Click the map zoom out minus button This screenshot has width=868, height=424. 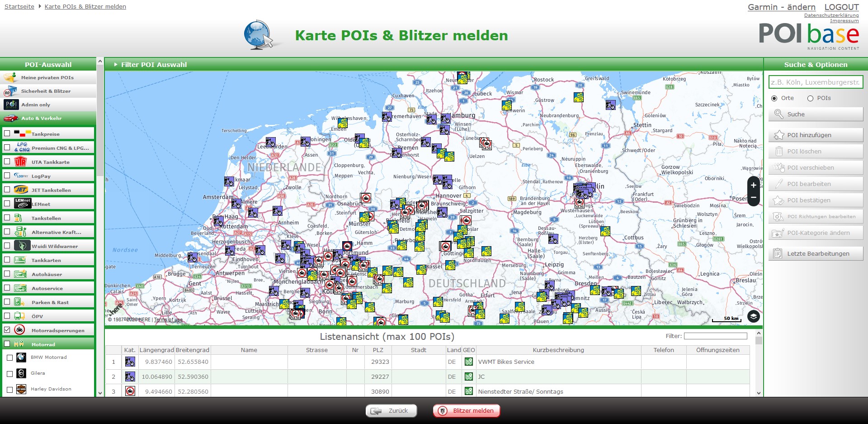pos(753,198)
